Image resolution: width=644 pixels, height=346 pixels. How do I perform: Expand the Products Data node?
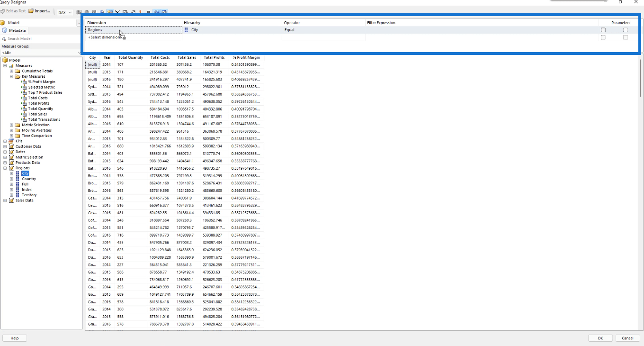[5, 163]
